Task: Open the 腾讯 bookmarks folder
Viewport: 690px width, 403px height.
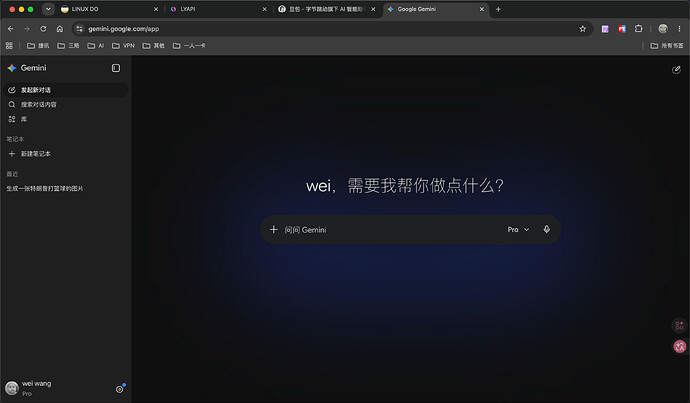Action: [x=38, y=45]
